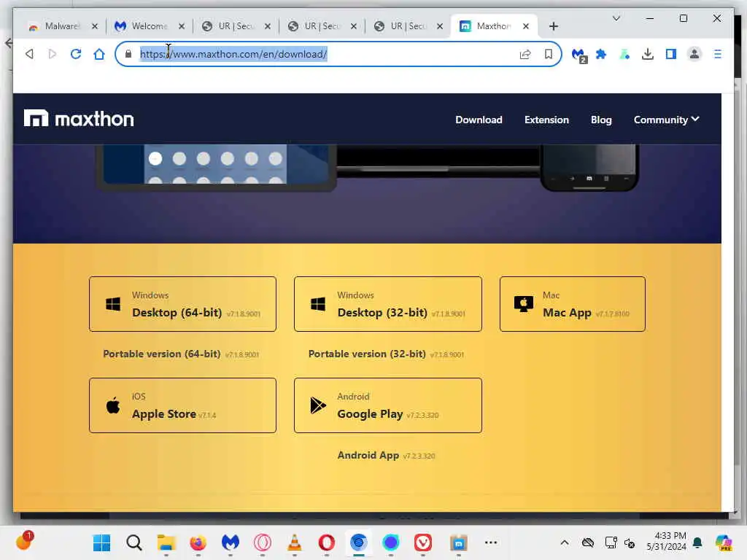Image resolution: width=747 pixels, height=560 pixels.
Task: Open the notifications bell
Action: point(697,542)
